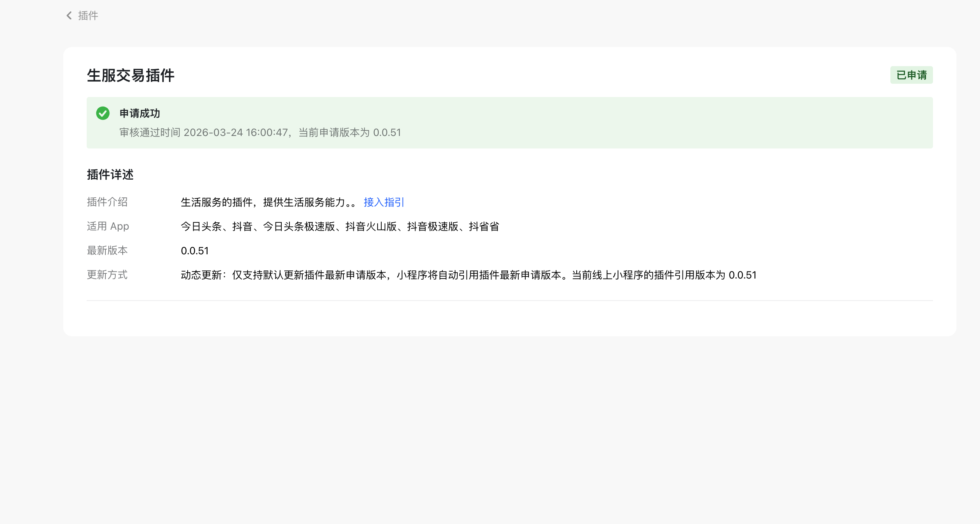Click the 动态更新 update method description
This screenshot has width=980, height=524.
(468, 275)
